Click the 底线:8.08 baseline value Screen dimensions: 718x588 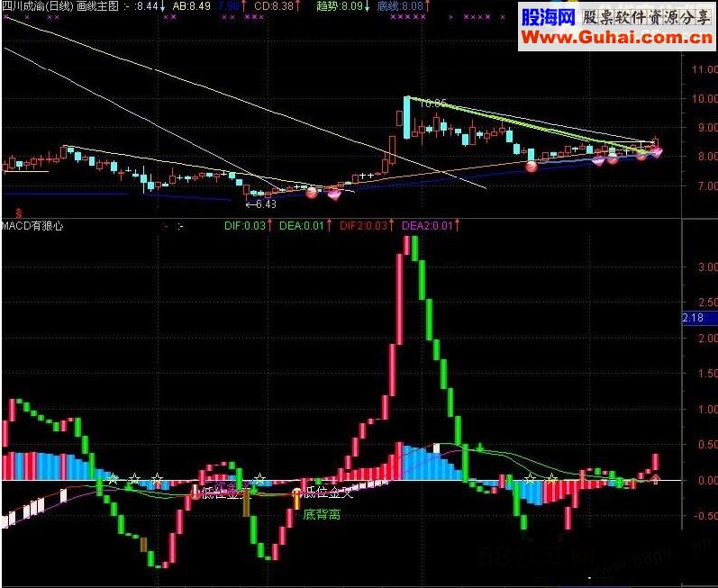pos(400,6)
